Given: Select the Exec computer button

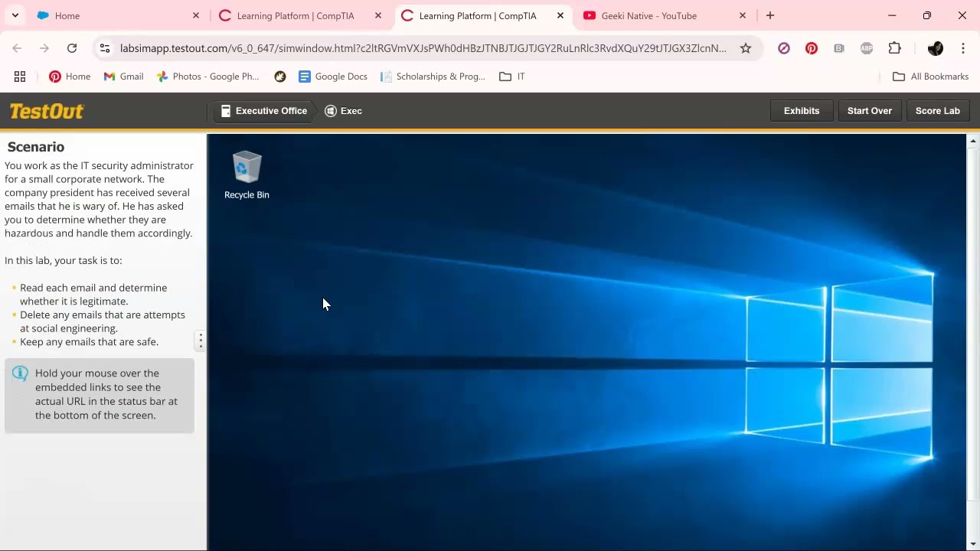Looking at the screenshot, I should (344, 111).
